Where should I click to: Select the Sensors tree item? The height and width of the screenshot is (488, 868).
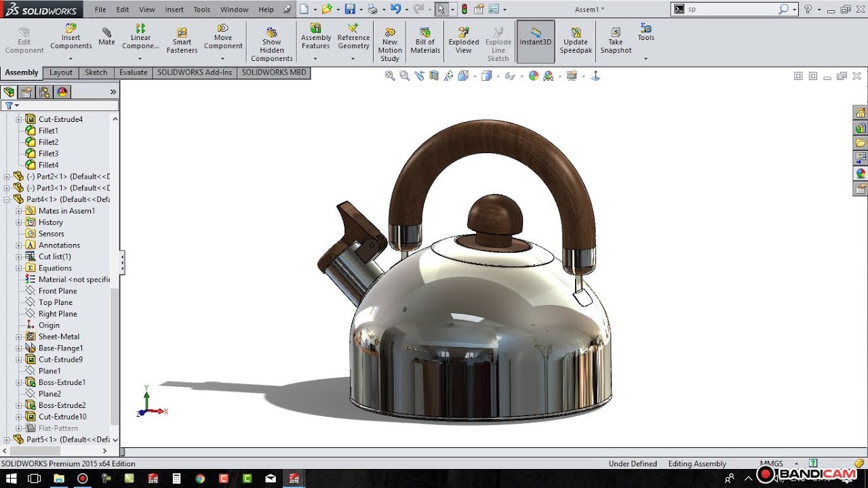(x=51, y=234)
